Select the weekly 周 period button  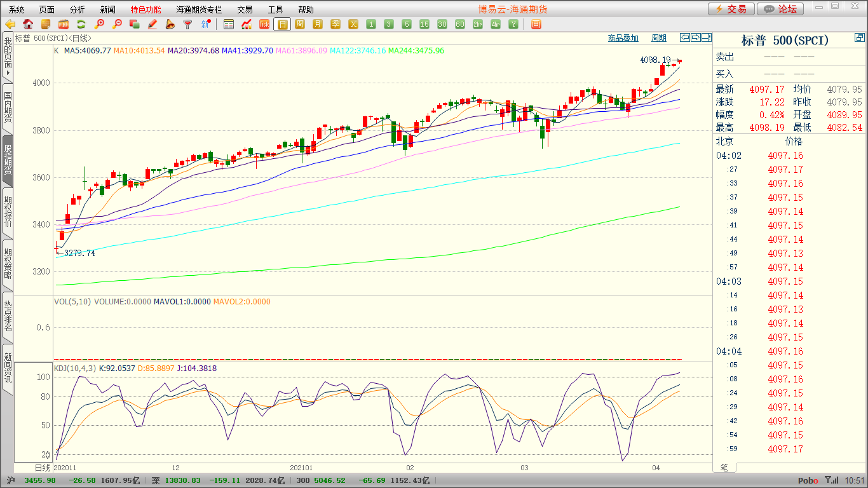(300, 24)
